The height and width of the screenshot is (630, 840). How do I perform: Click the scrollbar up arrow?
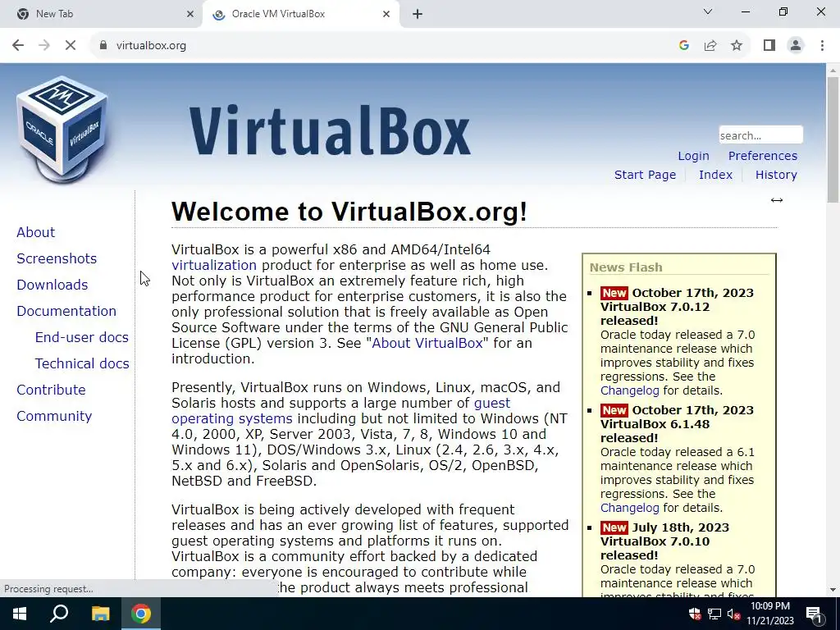[833, 71]
